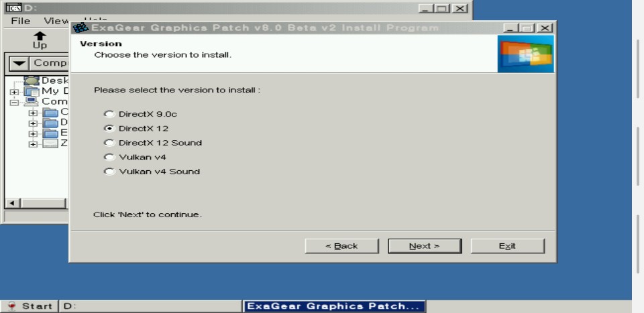Open the View menu in D: window
644x313 pixels.
click(x=56, y=21)
